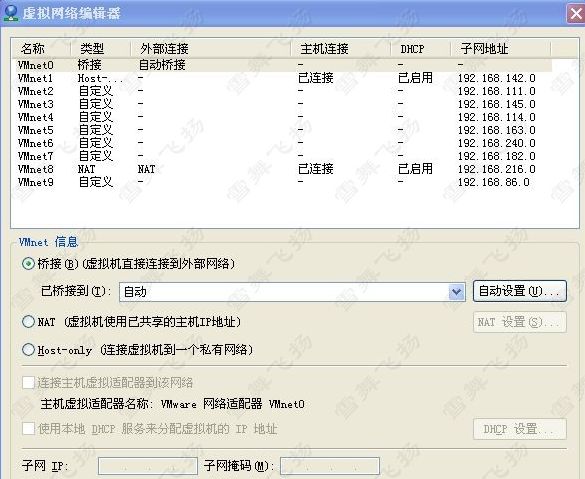
Task: Select the VMnet1 row
Action: [282, 78]
